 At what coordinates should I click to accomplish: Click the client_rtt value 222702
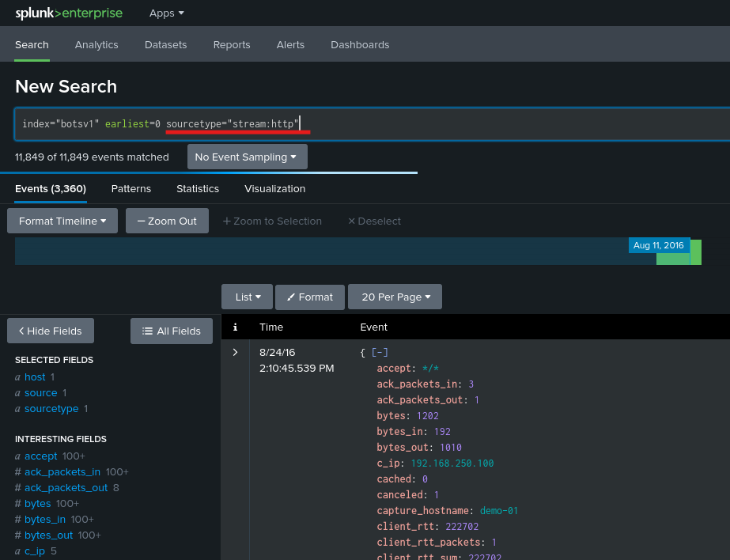[462, 527]
